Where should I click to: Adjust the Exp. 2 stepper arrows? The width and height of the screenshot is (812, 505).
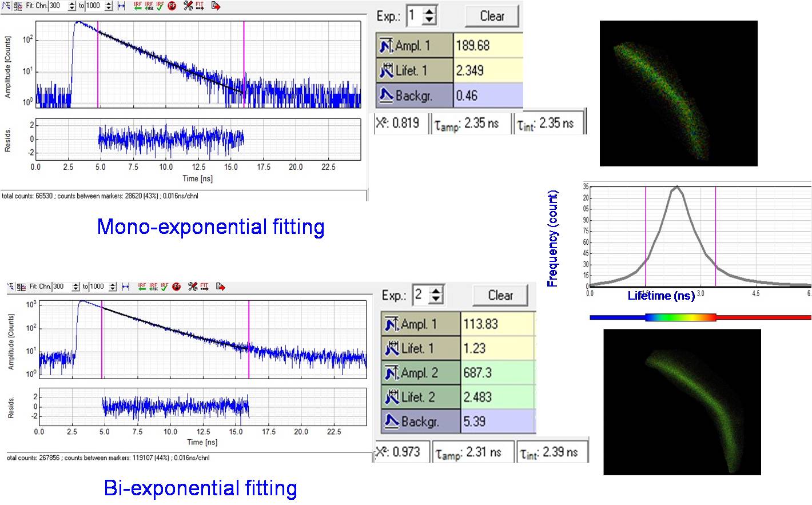436,295
